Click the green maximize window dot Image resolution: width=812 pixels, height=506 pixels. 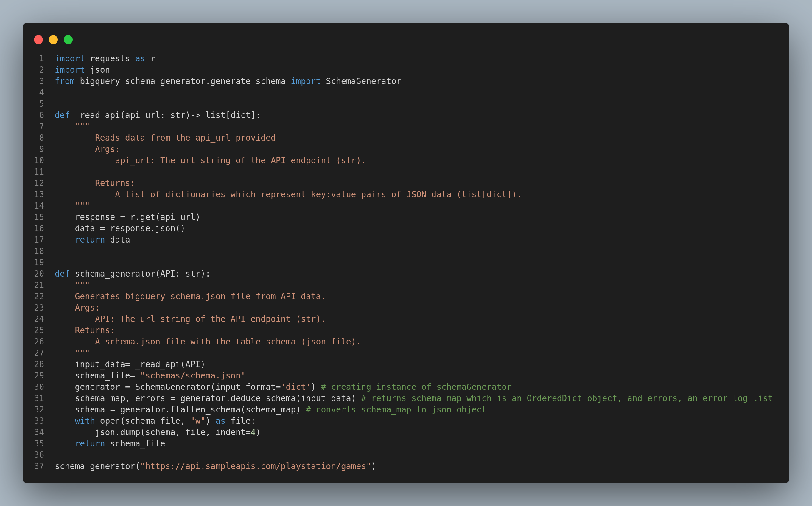click(x=68, y=40)
